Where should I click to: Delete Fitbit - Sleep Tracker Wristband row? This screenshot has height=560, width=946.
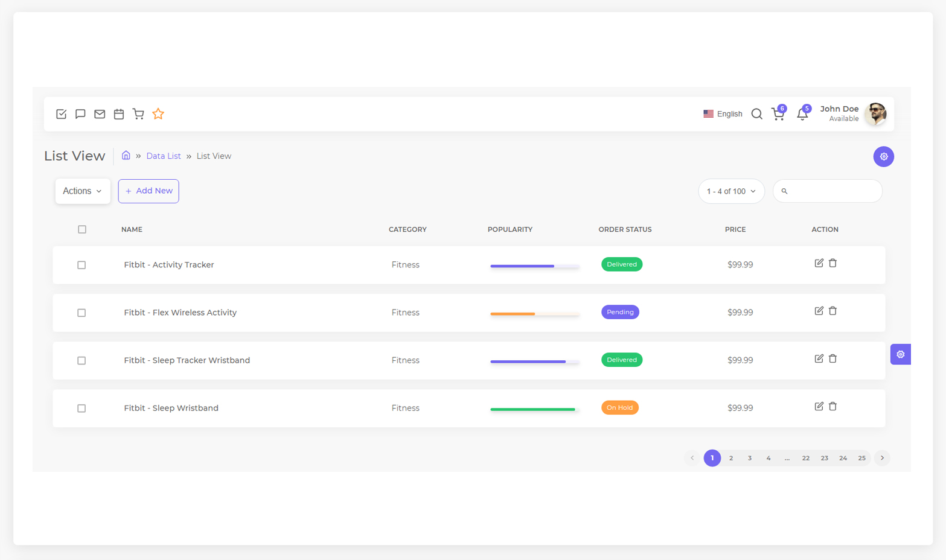833,358
